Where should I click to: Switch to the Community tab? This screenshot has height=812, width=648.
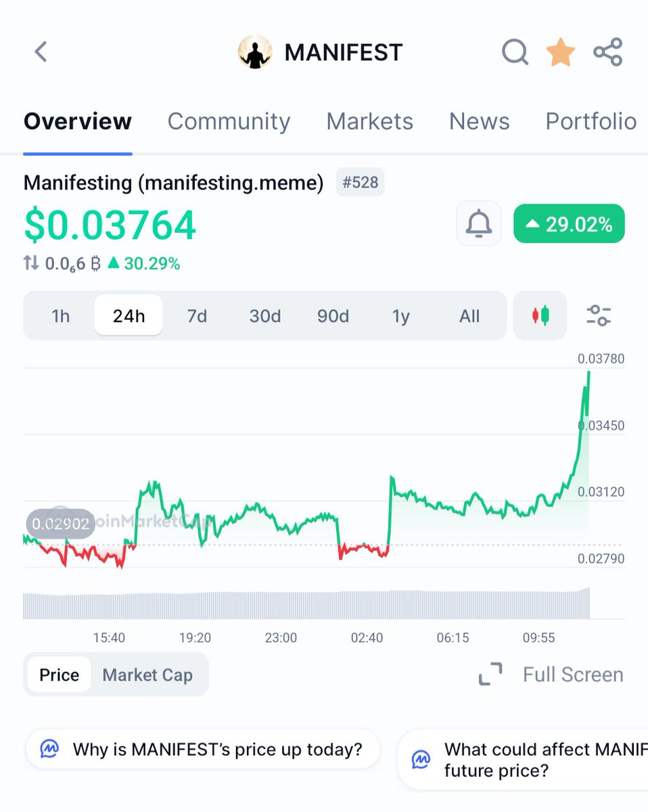[229, 122]
